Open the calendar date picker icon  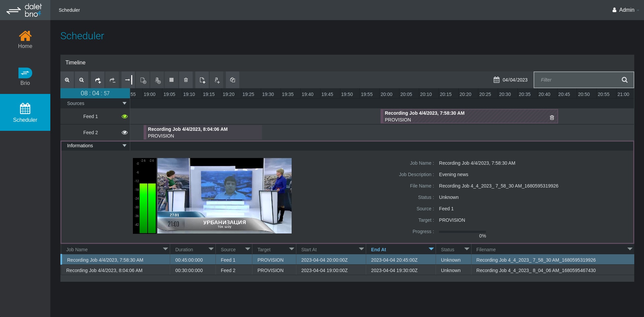[x=496, y=80]
